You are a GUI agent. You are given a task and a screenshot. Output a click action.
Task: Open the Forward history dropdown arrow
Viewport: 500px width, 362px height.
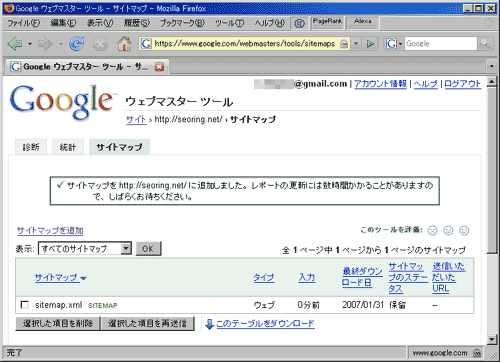pyautogui.click(x=61, y=44)
